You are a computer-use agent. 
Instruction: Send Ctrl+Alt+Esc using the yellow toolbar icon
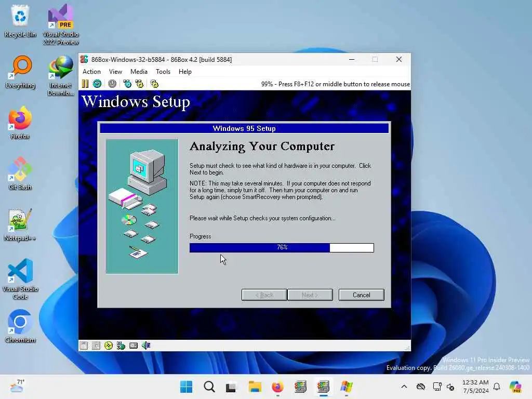coord(139,84)
